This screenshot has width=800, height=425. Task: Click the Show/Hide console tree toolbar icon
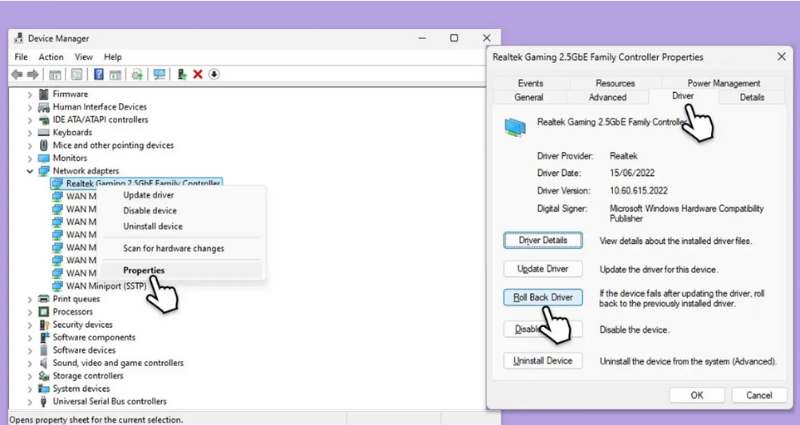click(x=55, y=75)
